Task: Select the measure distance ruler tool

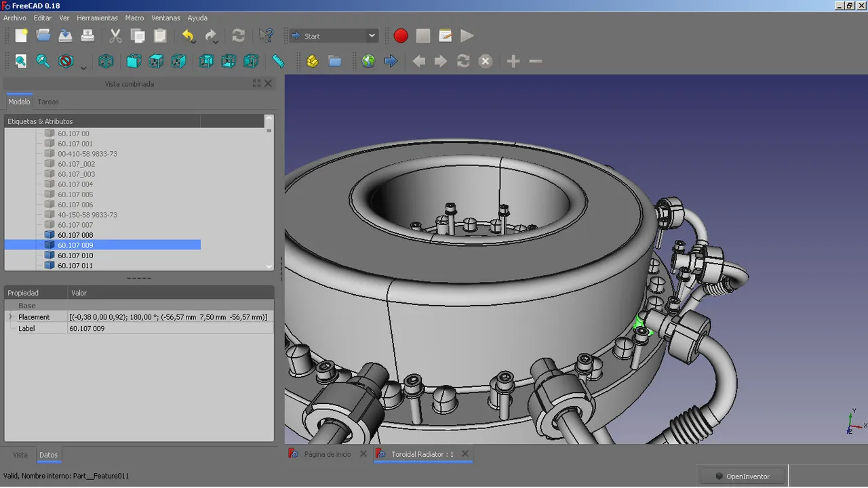Action: point(278,61)
